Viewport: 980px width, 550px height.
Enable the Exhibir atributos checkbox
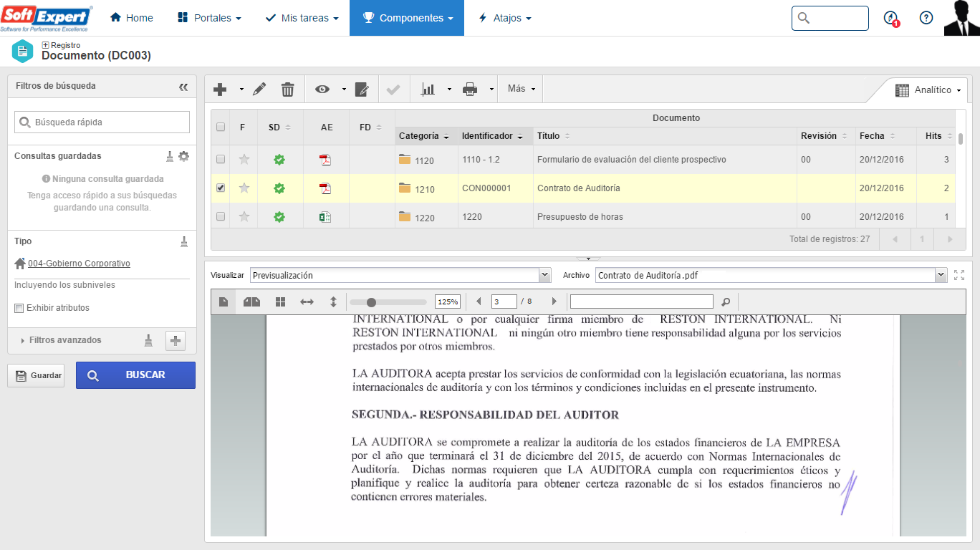[x=19, y=308]
